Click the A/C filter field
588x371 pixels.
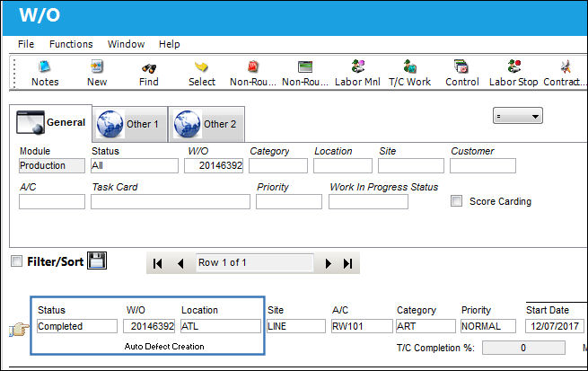coord(52,201)
